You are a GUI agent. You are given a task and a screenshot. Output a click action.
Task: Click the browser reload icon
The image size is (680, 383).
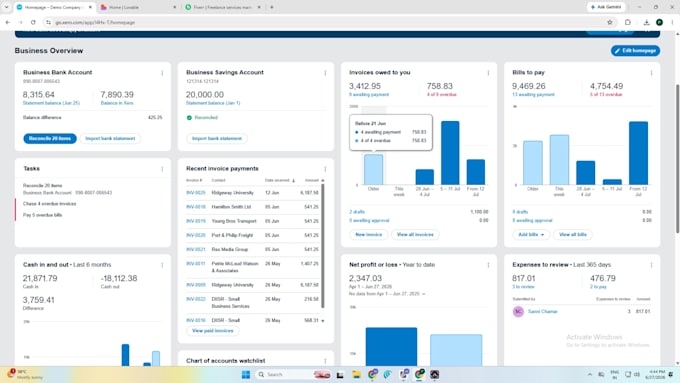tap(33, 22)
